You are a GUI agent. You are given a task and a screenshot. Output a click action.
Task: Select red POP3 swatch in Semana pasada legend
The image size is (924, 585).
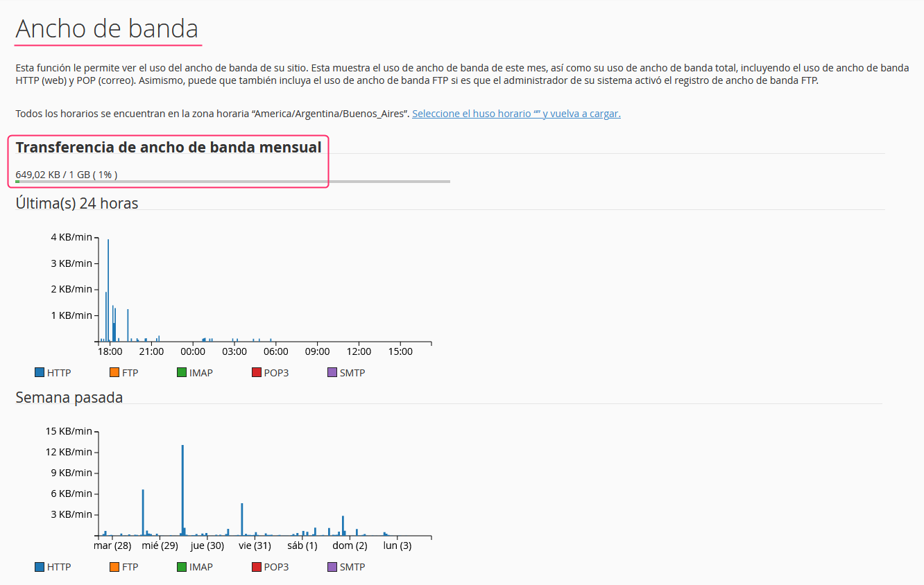click(257, 566)
